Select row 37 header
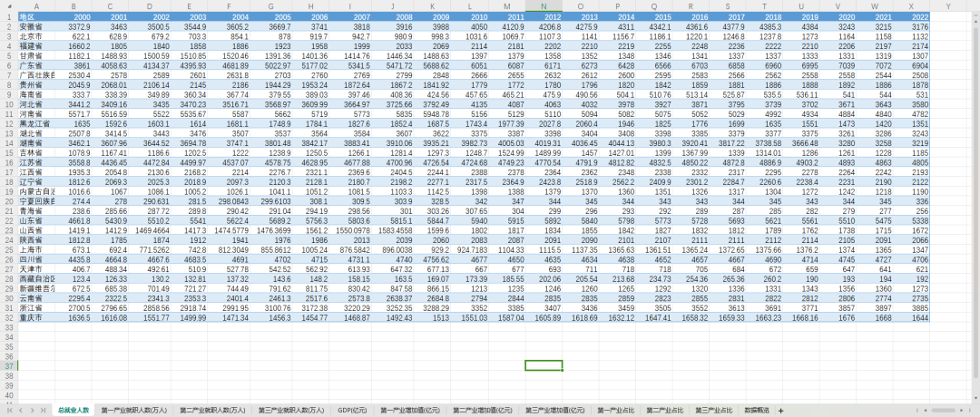The image size is (980, 417). (9, 366)
